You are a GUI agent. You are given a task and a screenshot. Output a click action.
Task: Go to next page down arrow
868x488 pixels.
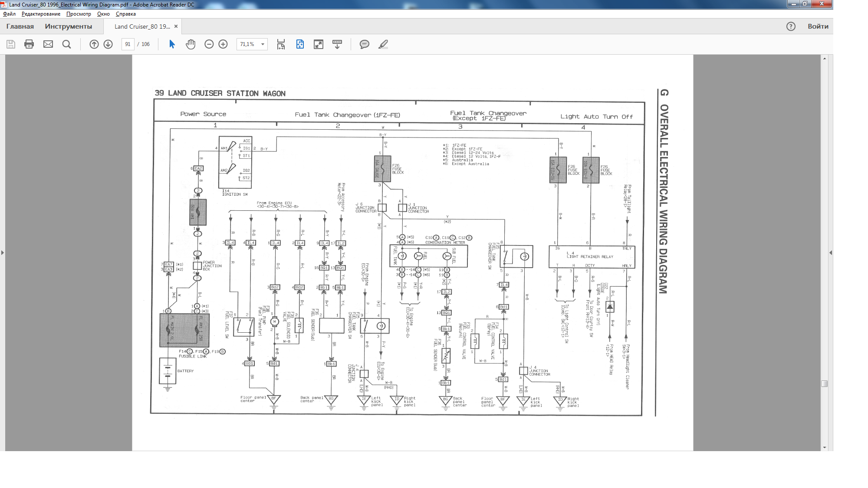click(x=108, y=44)
